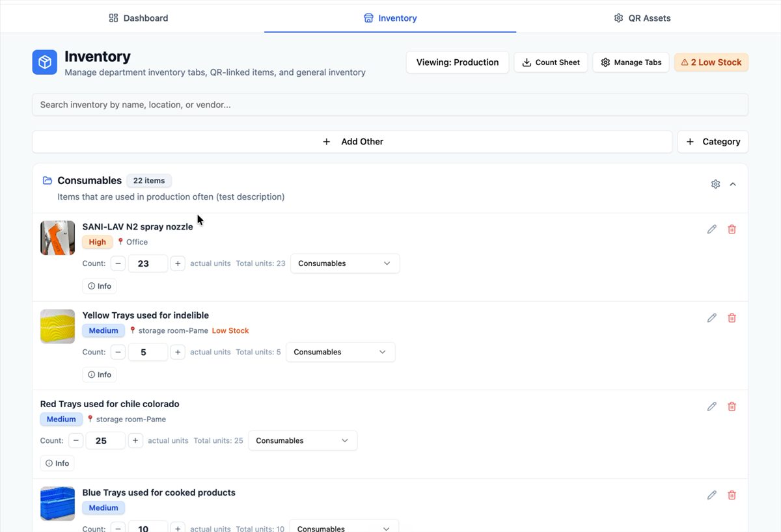Screen dimensions: 781x532
Task: Open the Blue Trays thumbnail image
Action: click(x=57, y=503)
